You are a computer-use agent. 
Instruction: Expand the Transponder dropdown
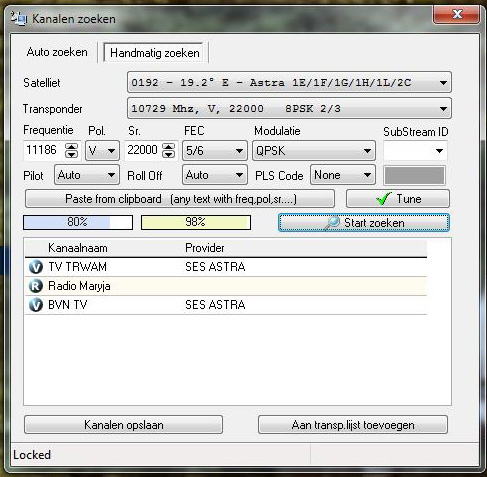tap(443, 109)
